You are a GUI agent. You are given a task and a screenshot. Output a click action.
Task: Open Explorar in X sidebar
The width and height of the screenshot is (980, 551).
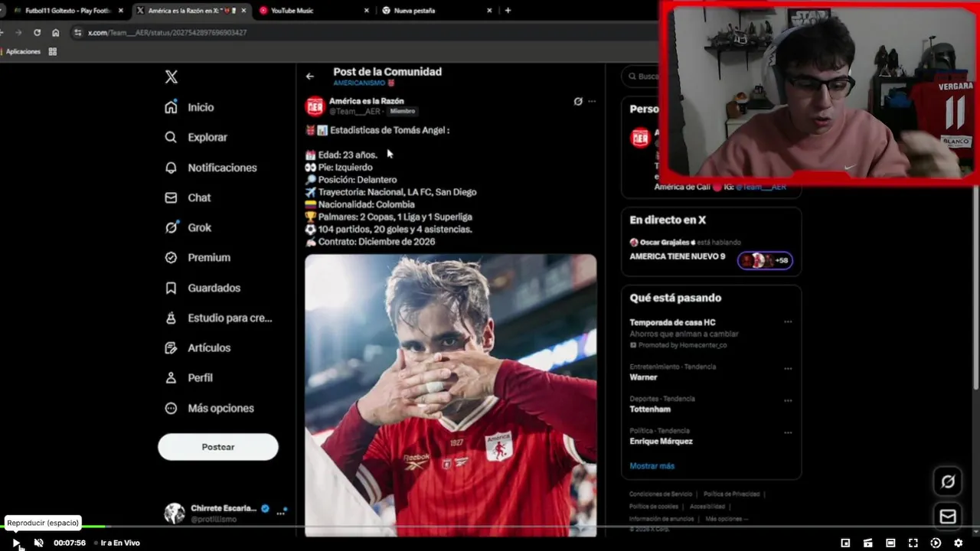click(x=196, y=137)
